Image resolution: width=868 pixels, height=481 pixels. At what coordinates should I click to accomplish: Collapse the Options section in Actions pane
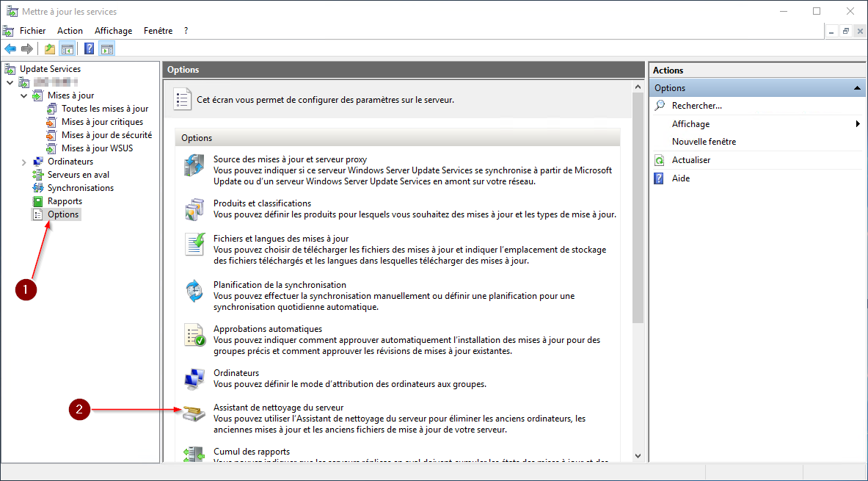click(856, 88)
